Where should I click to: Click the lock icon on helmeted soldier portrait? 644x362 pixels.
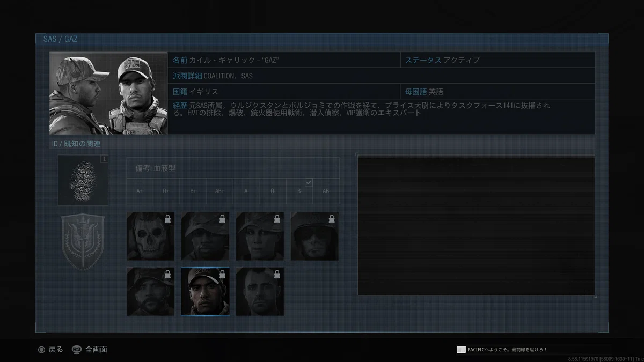tap(332, 219)
